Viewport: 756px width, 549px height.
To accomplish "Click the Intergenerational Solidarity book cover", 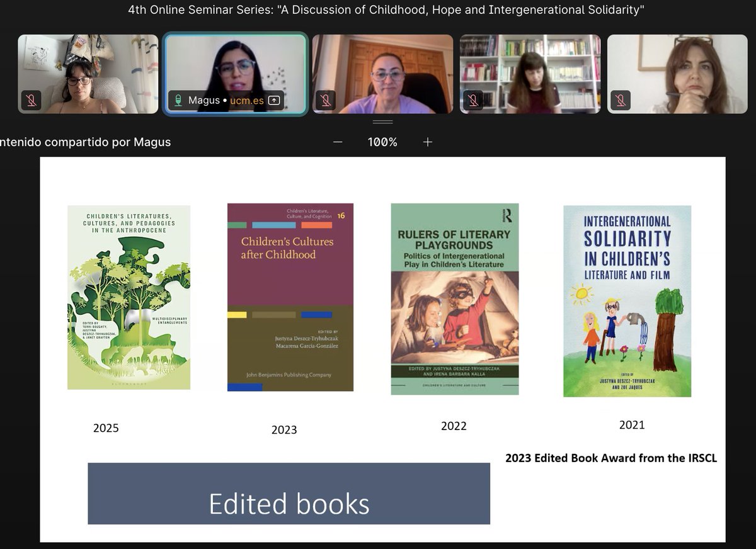I will tap(627, 301).
